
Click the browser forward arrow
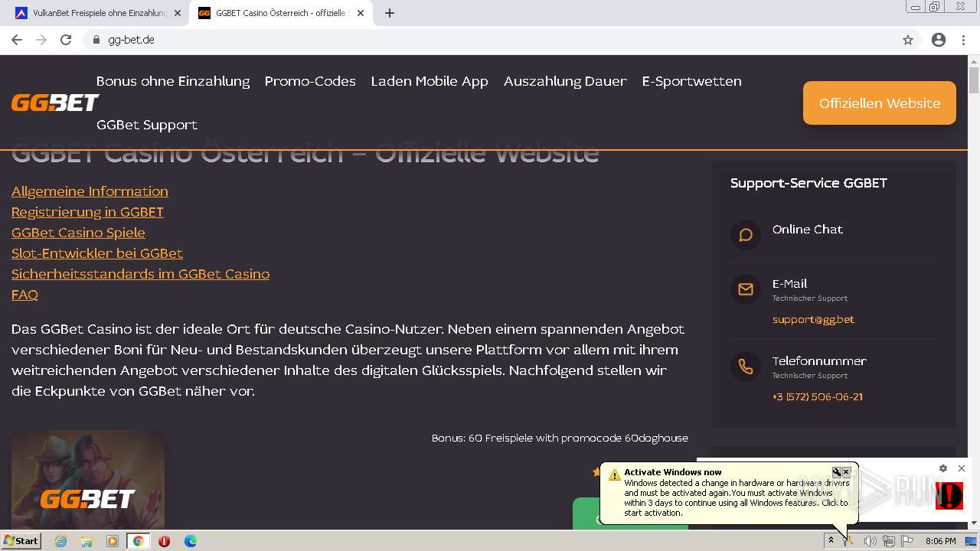pos(41,40)
